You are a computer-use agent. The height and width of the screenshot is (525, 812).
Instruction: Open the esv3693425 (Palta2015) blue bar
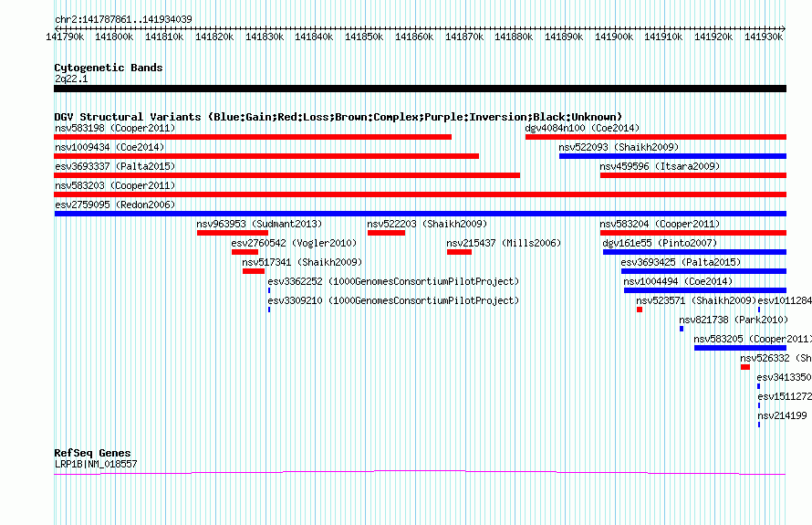(x=703, y=271)
